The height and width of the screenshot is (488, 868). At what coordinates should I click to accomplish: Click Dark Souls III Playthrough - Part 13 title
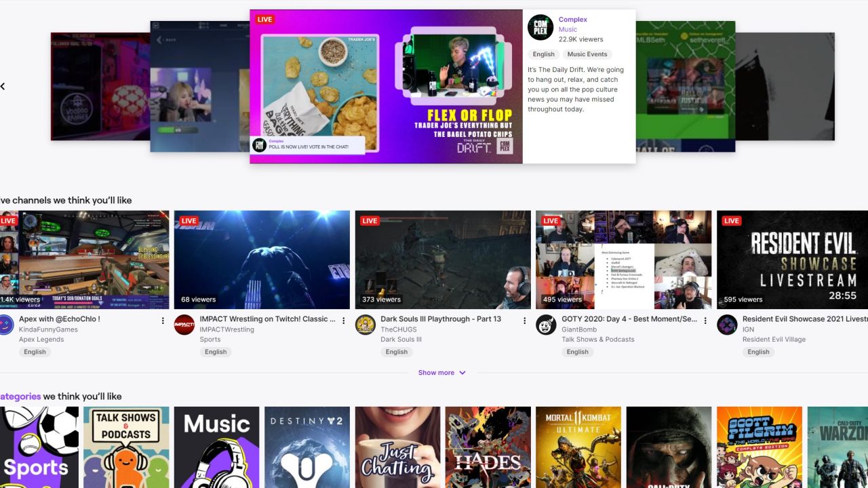[441, 319]
